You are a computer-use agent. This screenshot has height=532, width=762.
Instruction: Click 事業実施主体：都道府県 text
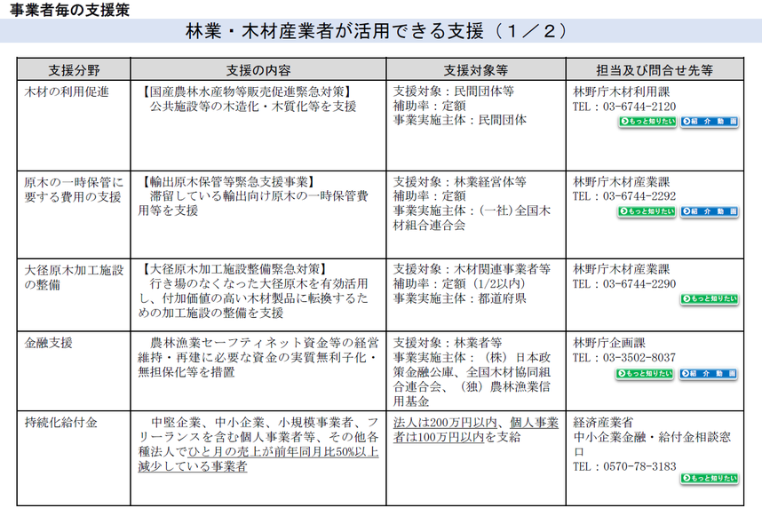pyautogui.click(x=460, y=298)
